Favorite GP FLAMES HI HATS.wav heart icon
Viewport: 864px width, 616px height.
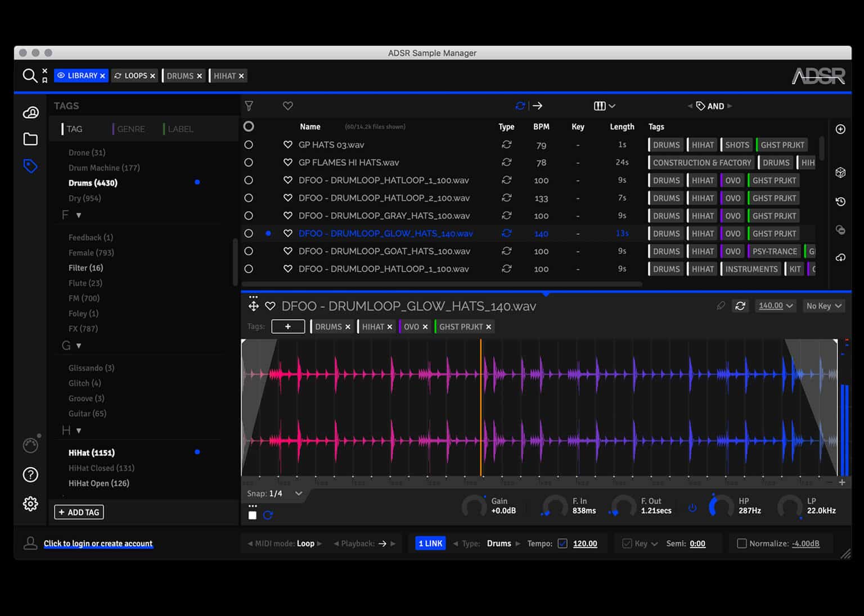click(287, 162)
